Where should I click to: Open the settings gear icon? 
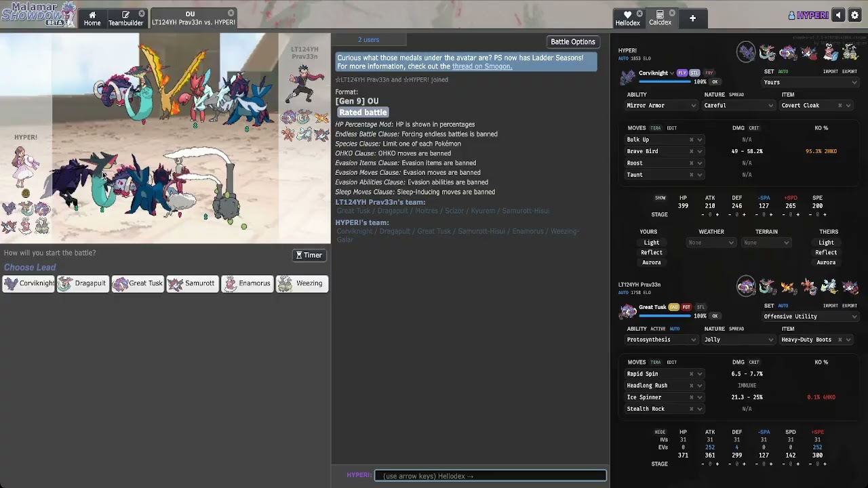[854, 16]
